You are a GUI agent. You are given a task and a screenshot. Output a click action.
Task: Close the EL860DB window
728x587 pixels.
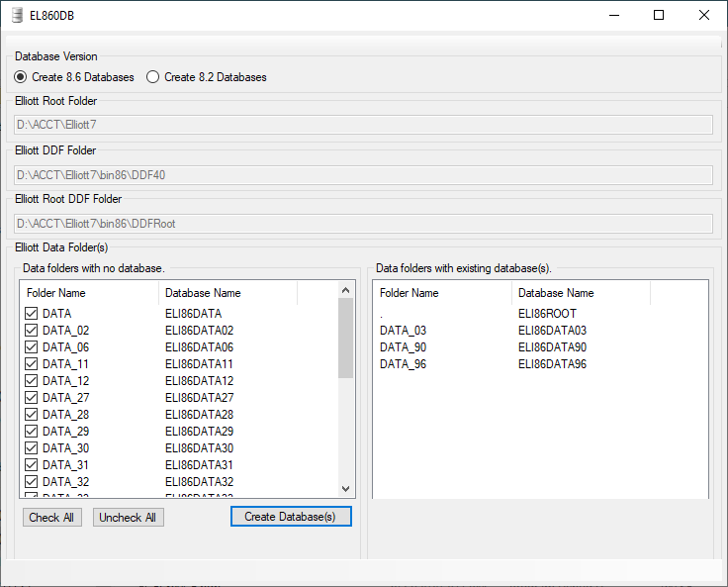[704, 15]
